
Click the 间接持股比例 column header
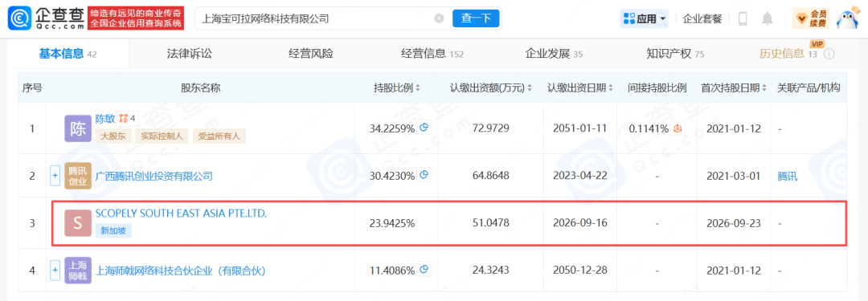tap(657, 87)
